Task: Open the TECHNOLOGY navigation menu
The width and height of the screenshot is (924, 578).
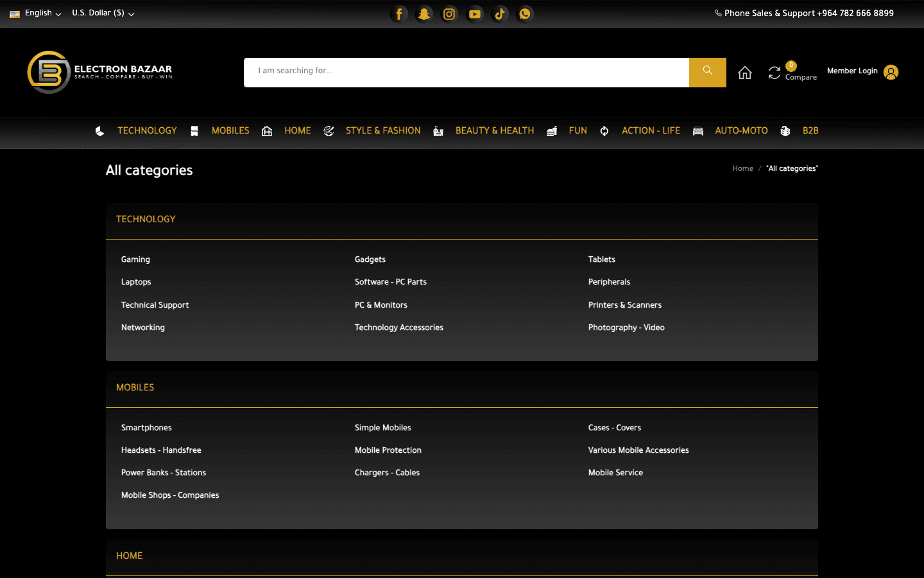Action: [x=147, y=130]
